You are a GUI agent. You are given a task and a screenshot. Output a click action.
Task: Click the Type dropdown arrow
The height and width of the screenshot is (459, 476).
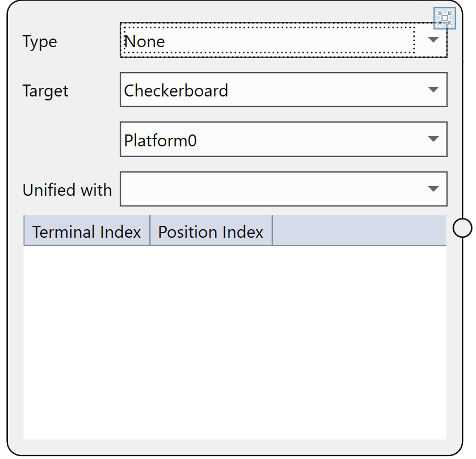point(433,40)
